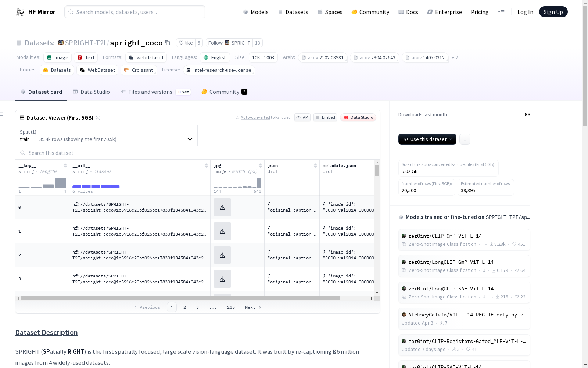This screenshot has height=368, width=588.
Task: Select the WebDataset library tag
Action: coord(97,70)
